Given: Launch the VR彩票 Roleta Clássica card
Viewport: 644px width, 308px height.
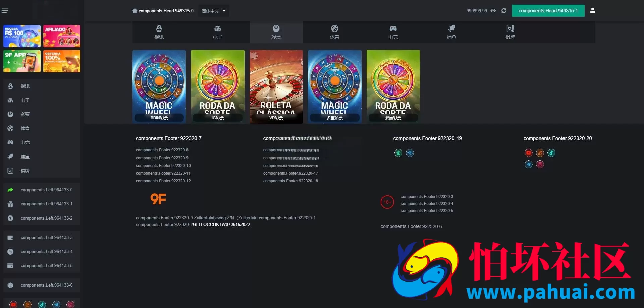Looking at the screenshot, I should pyautogui.click(x=276, y=86).
